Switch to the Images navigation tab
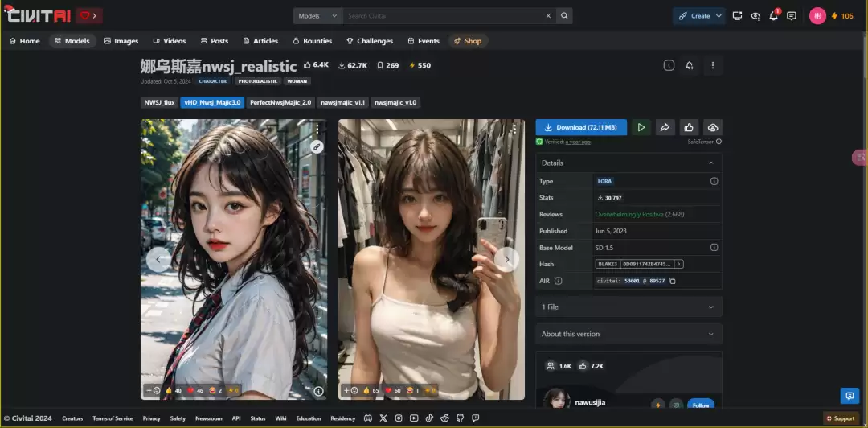This screenshot has height=428, width=868. [x=121, y=41]
